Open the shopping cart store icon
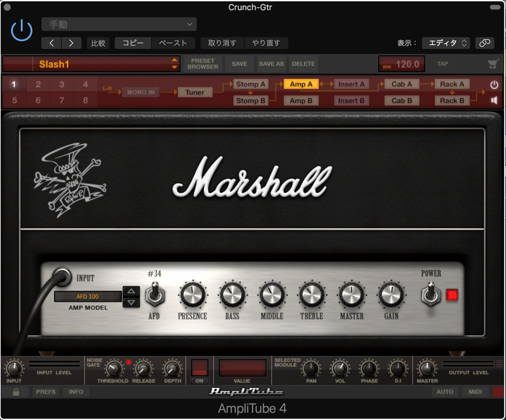The width and height of the screenshot is (506, 420). (x=493, y=64)
